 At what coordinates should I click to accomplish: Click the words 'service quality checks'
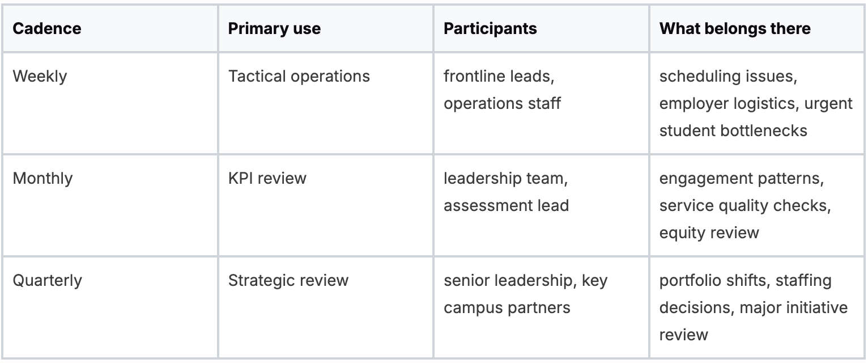point(744,205)
